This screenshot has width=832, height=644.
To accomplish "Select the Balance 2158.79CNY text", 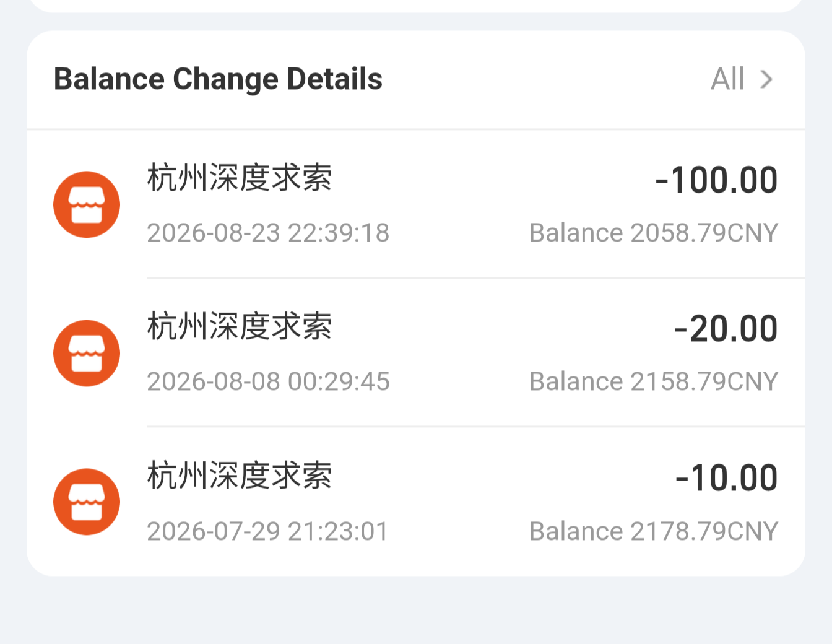I will tap(654, 381).
